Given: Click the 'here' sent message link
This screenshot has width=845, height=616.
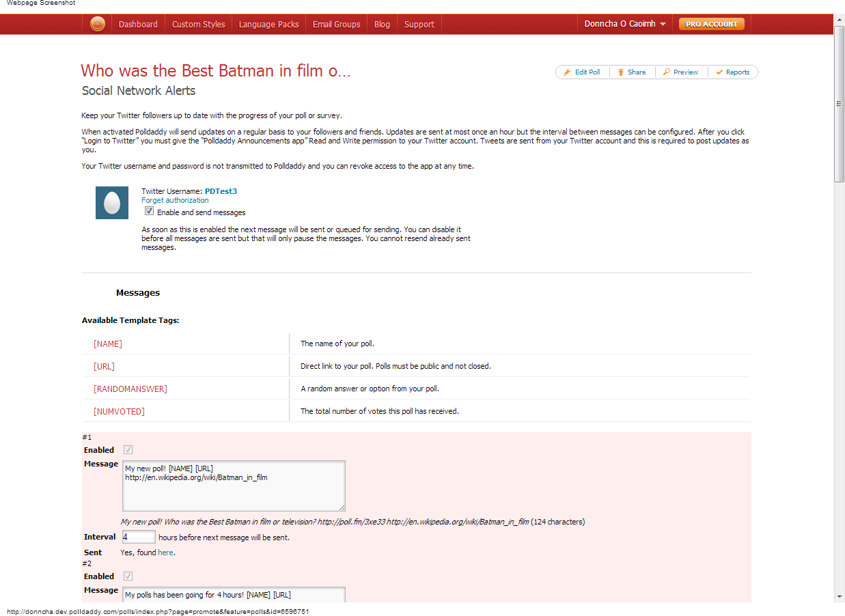Looking at the screenshot, I should pos(165,552).
